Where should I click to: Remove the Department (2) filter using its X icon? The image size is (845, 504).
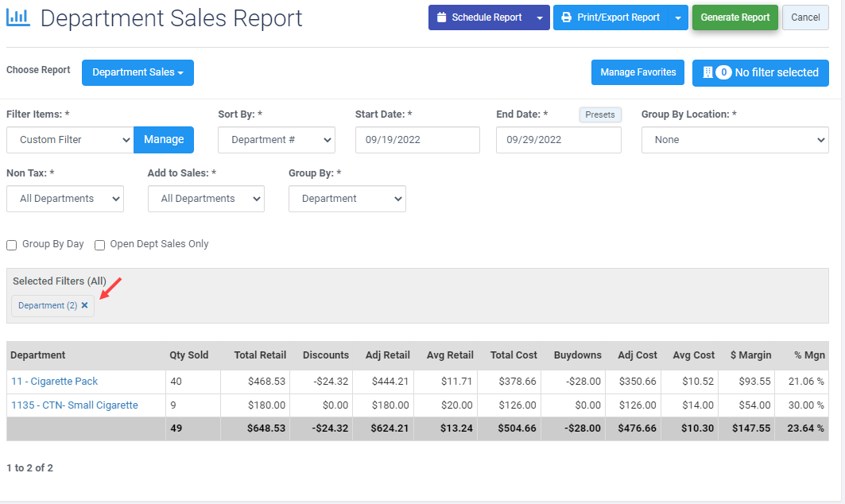[x=84, y=305]
